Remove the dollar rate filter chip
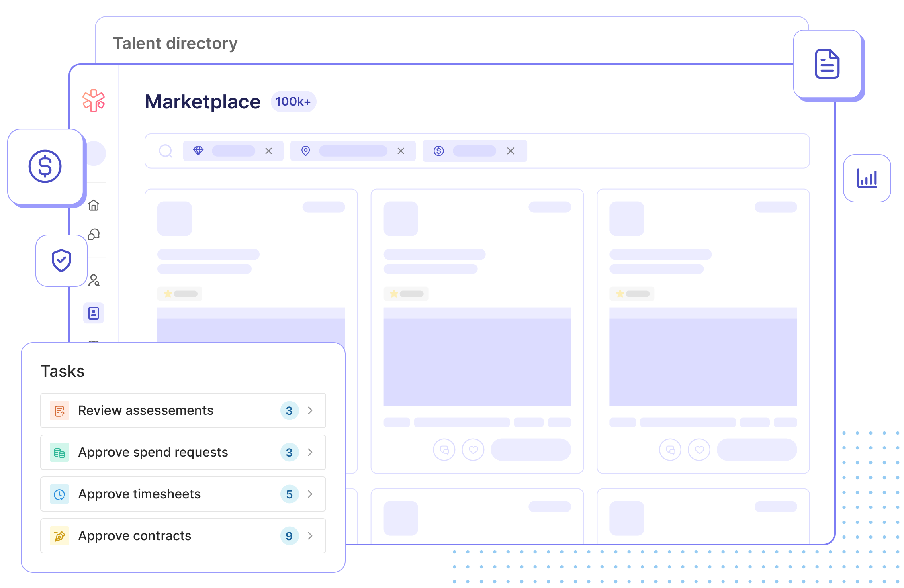The height and width of the screenshot is (588, 904). pyautogui.click(x=511, y=151)
